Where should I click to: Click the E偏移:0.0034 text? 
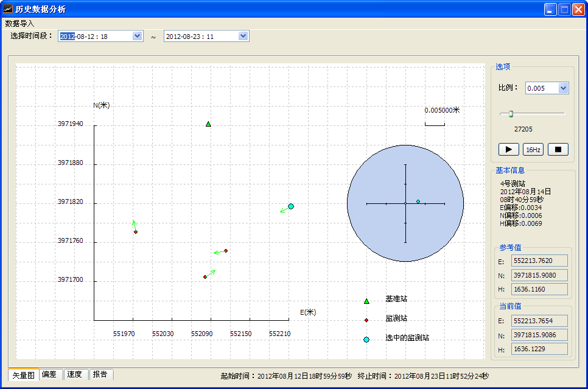click(x=520, y=208)
